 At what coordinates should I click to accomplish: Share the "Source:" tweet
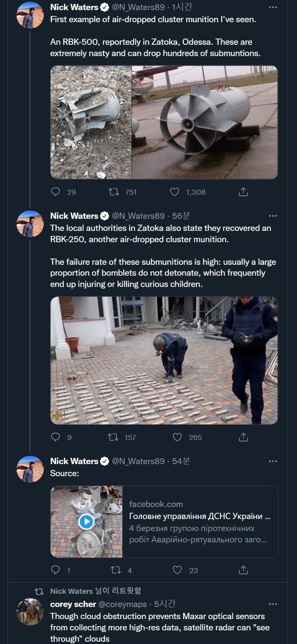pyautogui.click(x=243, y=570)
